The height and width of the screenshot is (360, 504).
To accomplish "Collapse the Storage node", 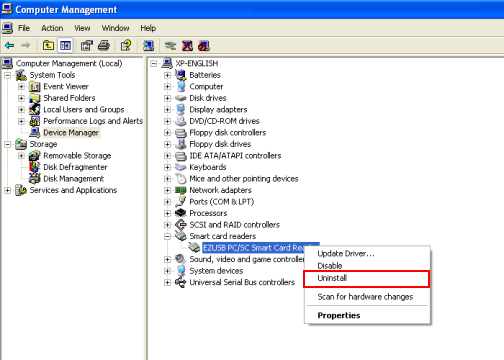I will [x=8, y=144].
